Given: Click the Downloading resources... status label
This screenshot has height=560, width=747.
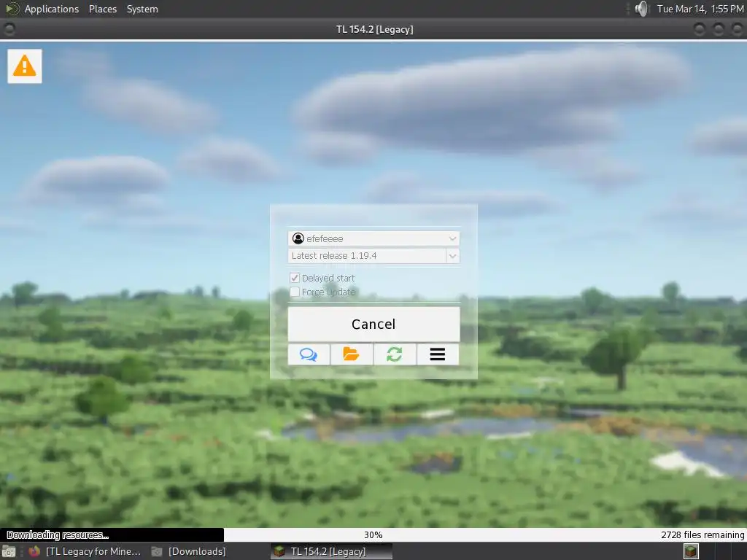Looking at the screenshot, I should click(58, 535).
